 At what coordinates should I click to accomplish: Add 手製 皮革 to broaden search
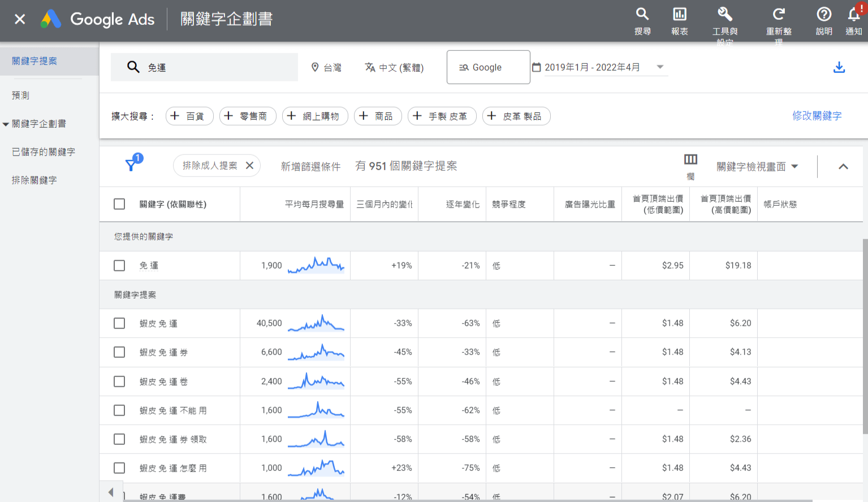(x=442, y=116)
